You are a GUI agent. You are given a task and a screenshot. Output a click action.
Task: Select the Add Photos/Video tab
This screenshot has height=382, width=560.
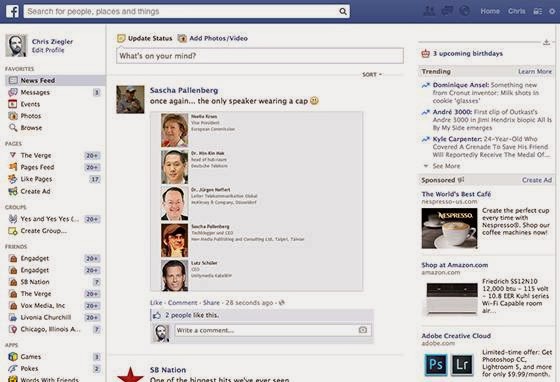pos(213,38)
